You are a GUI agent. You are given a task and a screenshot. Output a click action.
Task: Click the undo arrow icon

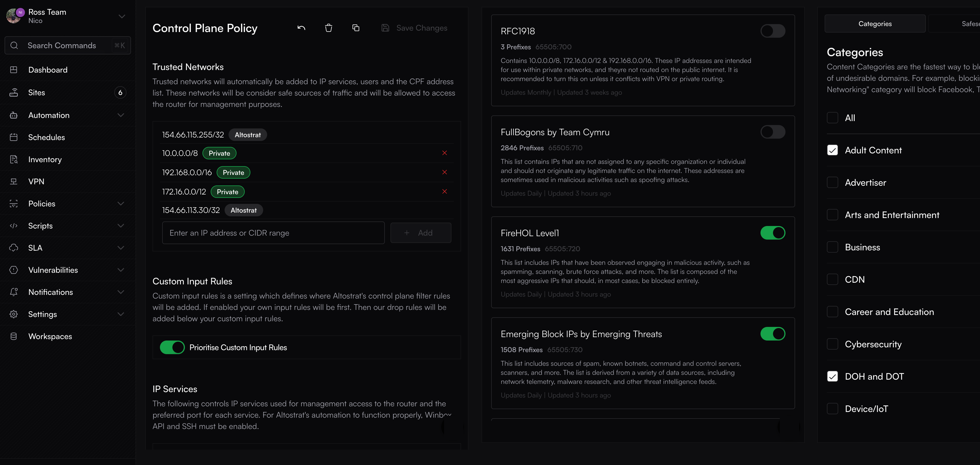(301, 28)
